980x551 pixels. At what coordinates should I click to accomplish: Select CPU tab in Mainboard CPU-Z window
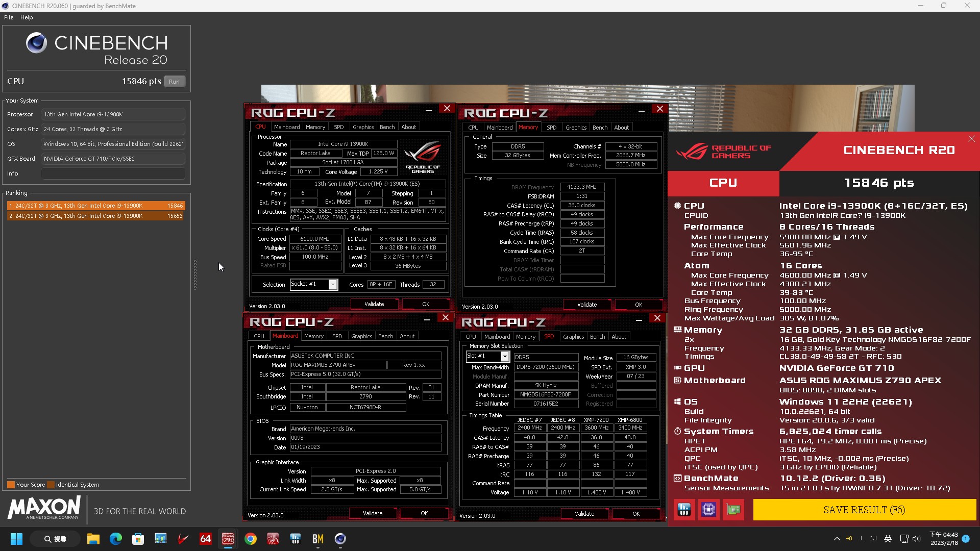(259, 336)
